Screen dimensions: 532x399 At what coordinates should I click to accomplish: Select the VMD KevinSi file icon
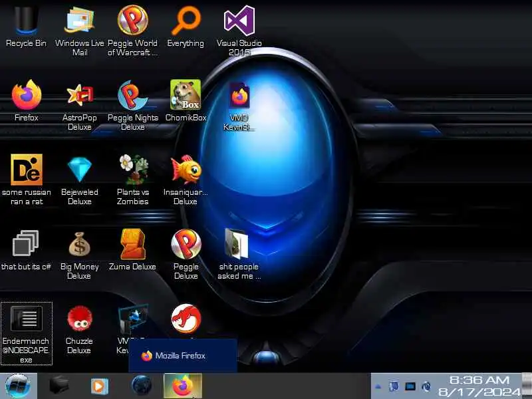click(239, 95)
